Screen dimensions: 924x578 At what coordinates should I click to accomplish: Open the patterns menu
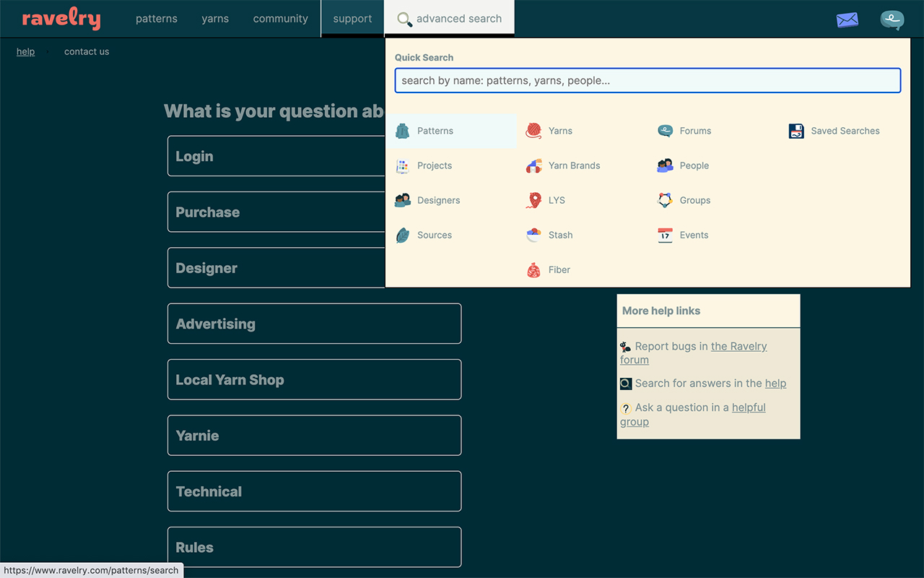[x=157, y=19]
